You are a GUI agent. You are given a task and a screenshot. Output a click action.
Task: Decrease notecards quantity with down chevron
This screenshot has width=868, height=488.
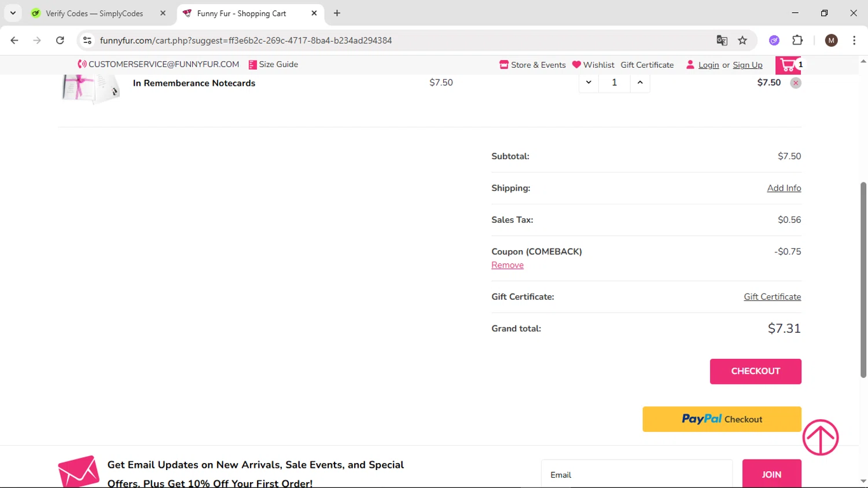(589, 82)
